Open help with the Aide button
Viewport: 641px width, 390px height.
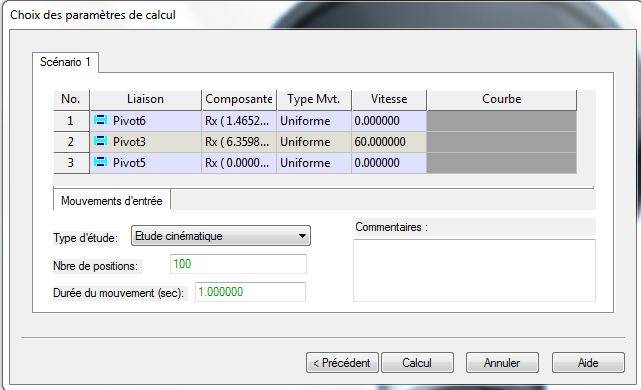[588, 363]
